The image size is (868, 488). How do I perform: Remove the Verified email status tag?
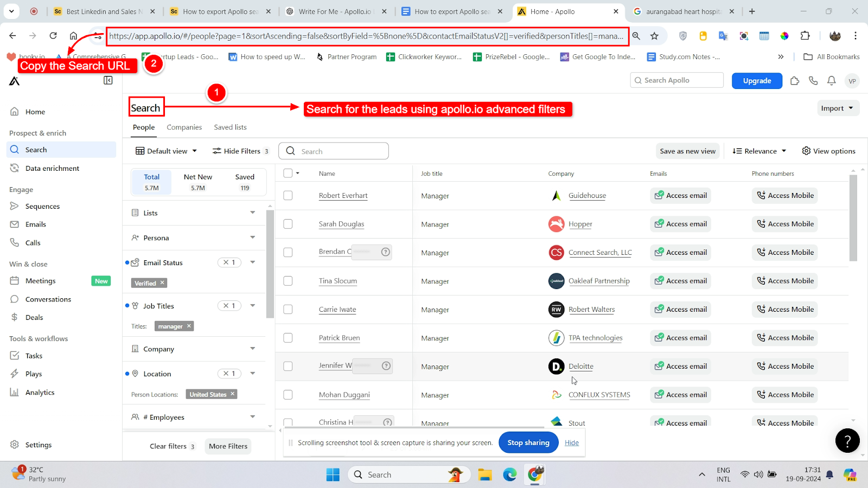click(162, 282)
